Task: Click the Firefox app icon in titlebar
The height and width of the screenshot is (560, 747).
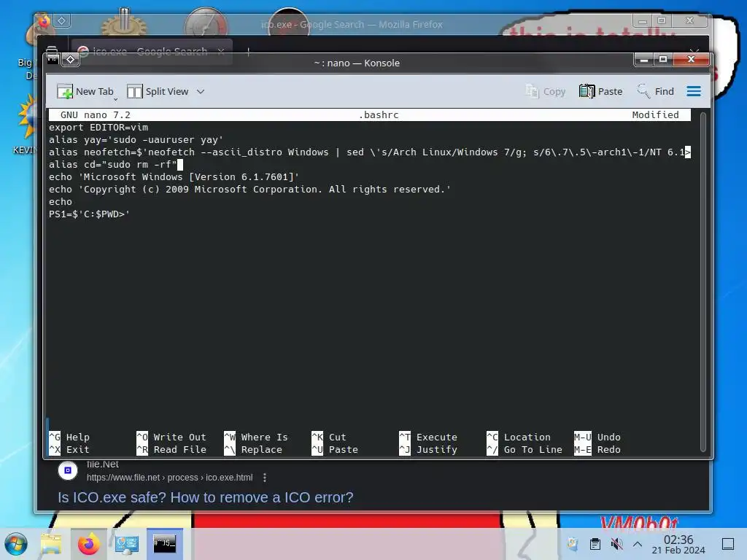Action: (44, 21)
